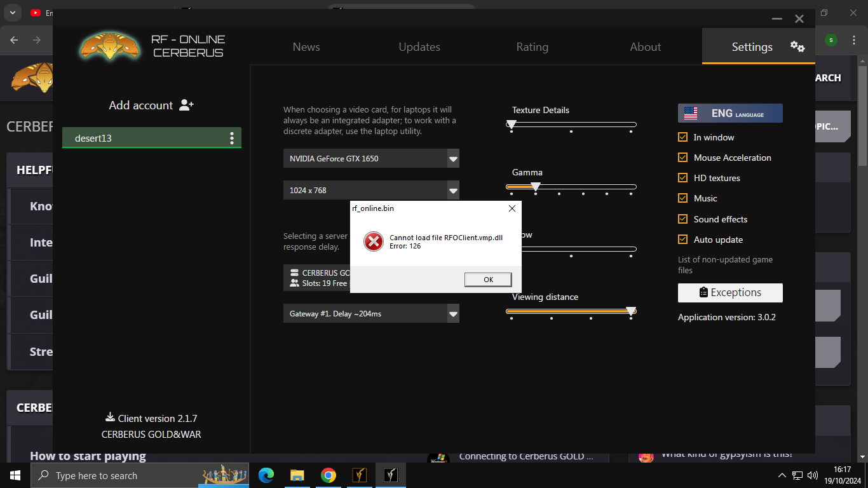Open the Gateway #1 delay dropdown
This screenshot has width=868, height=488.
(371, 313)
